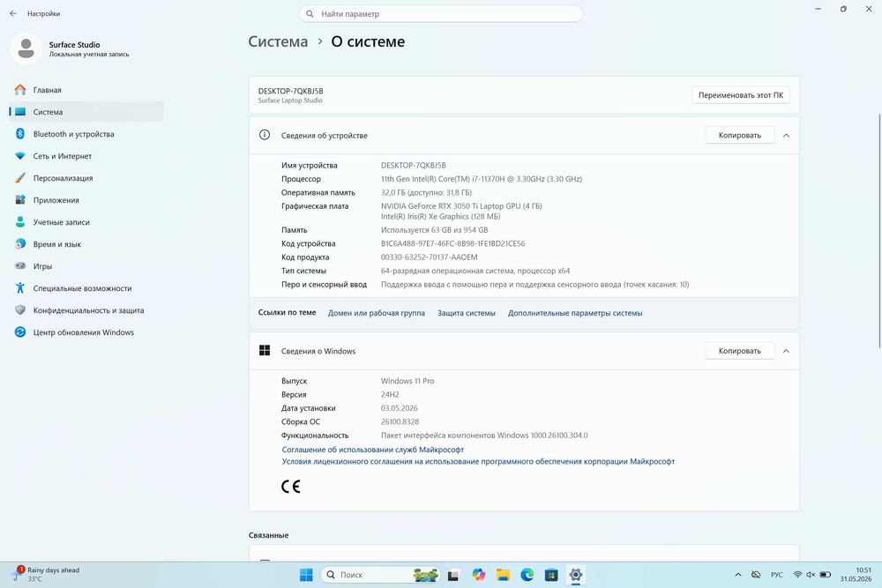882x588 pixels.
Task: Click the page's vertical scrollbar
Action: click(879, 230)
